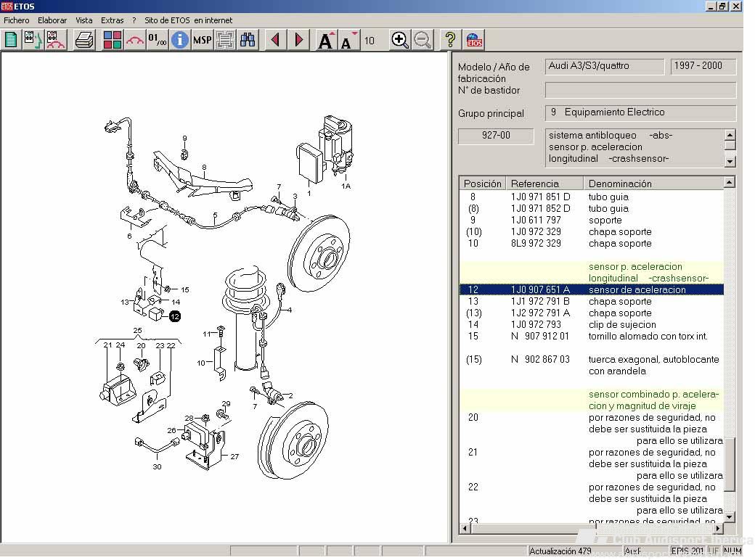Select row '1J0 971 852 D' tubo guia
Screen dimensions: 755x560
(x=591, y=208)
